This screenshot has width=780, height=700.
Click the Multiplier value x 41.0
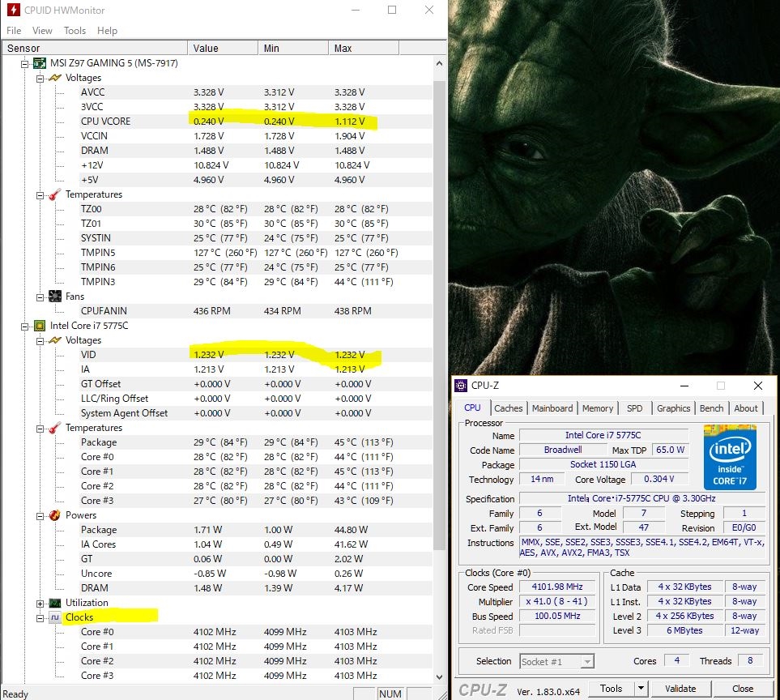click(557, 601)
